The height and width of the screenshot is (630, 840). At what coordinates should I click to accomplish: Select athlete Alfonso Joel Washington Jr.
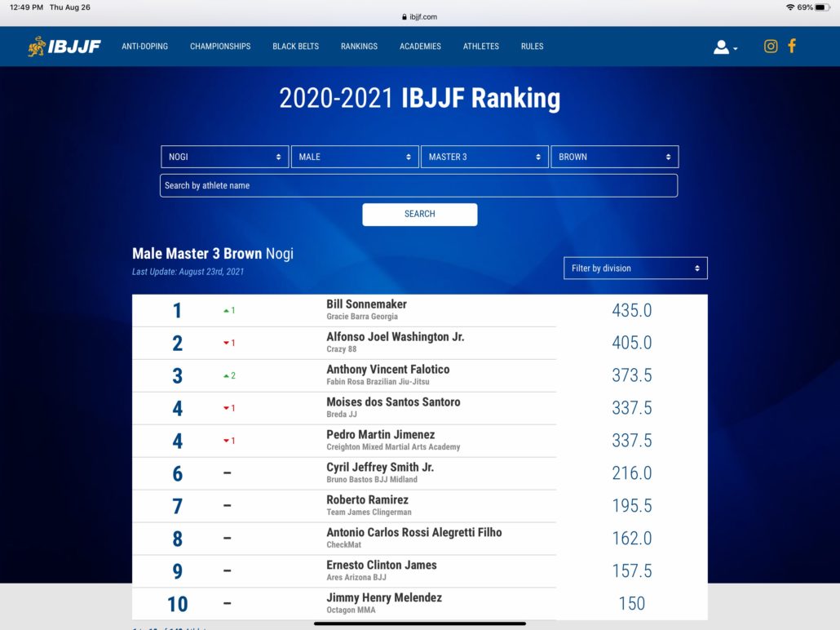click(396, 337)
